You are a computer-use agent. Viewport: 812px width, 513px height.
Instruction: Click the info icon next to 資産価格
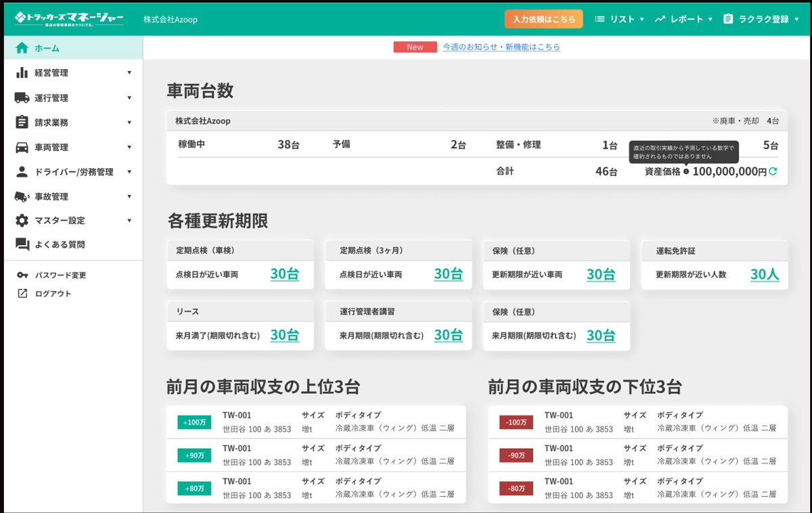[x=686, y=172]
